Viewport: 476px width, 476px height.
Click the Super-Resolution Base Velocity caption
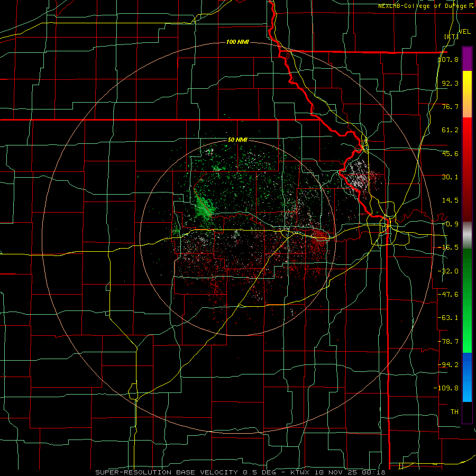(x=241, y=472)
